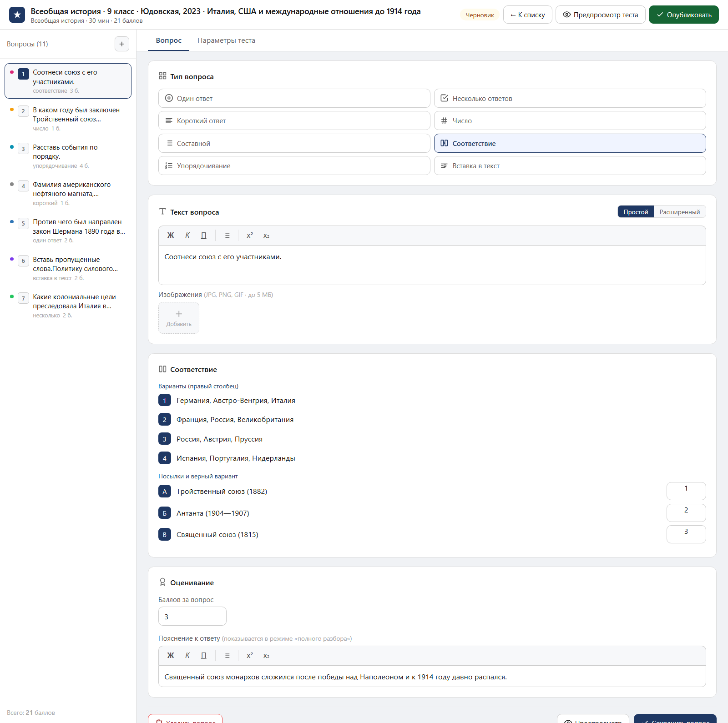Switch editor to Простой mode

click(636, 212)
